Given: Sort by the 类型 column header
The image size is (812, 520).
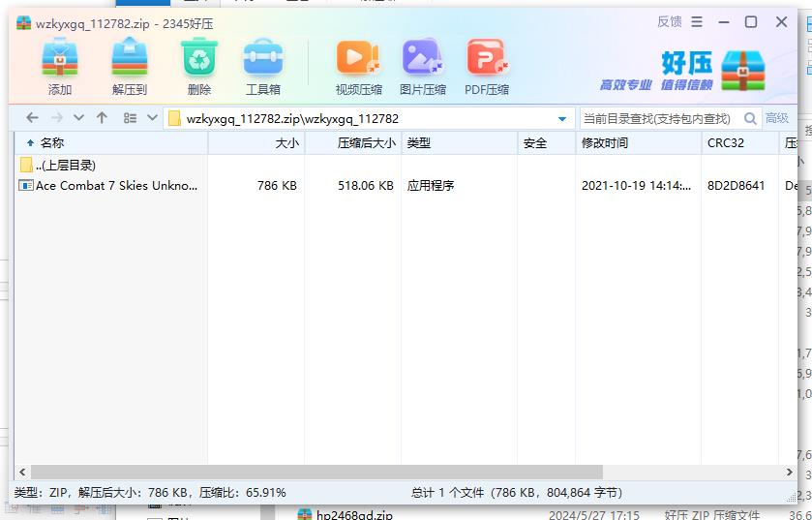Looking at the screenshot, I should click(x=460, y=143).
